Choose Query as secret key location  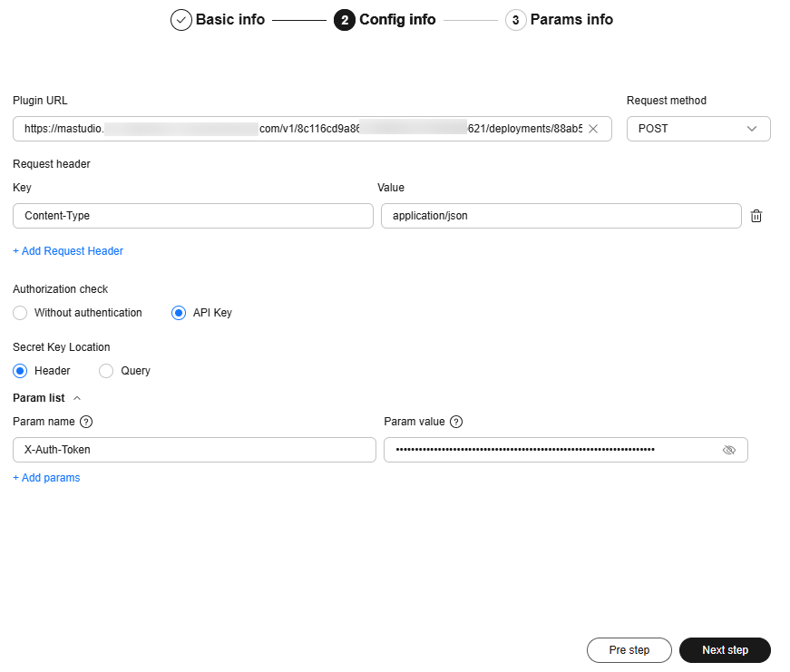106,371
